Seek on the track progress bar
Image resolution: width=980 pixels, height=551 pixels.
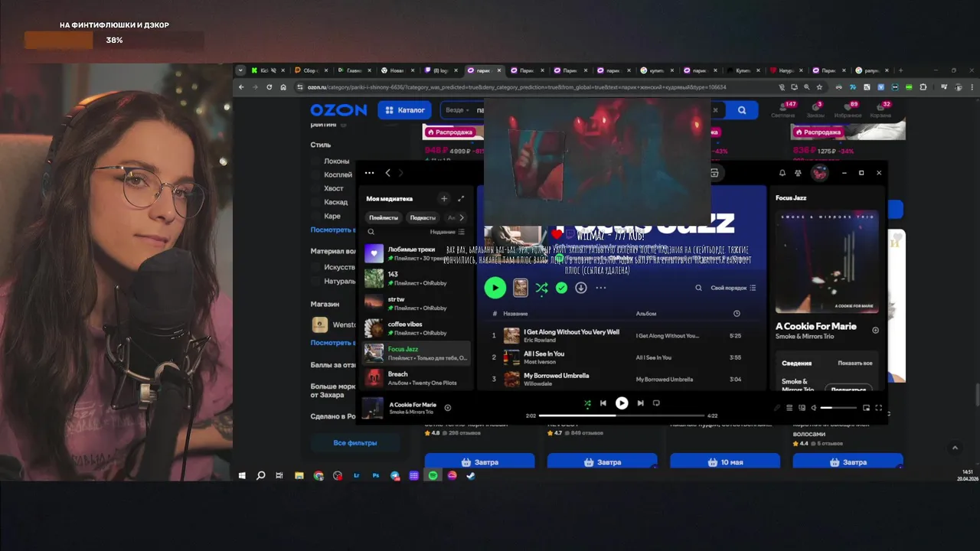(x=622, y=416)
